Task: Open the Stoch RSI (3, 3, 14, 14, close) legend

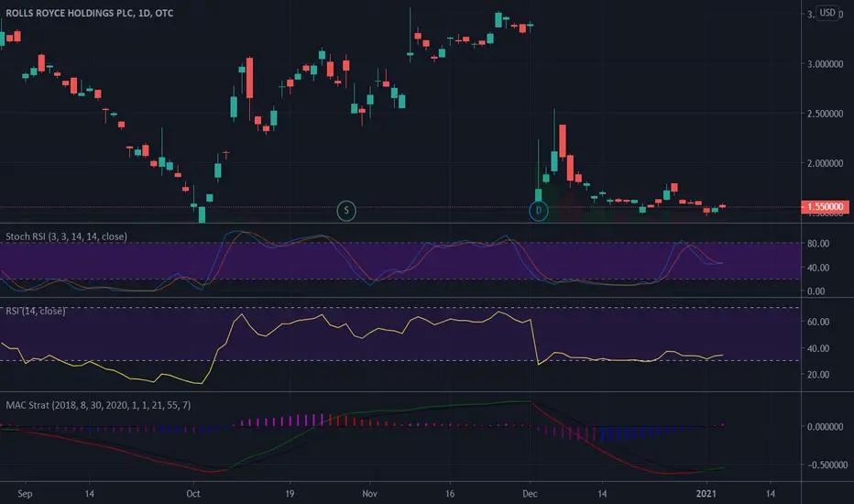Action: [x=67, y=236]
